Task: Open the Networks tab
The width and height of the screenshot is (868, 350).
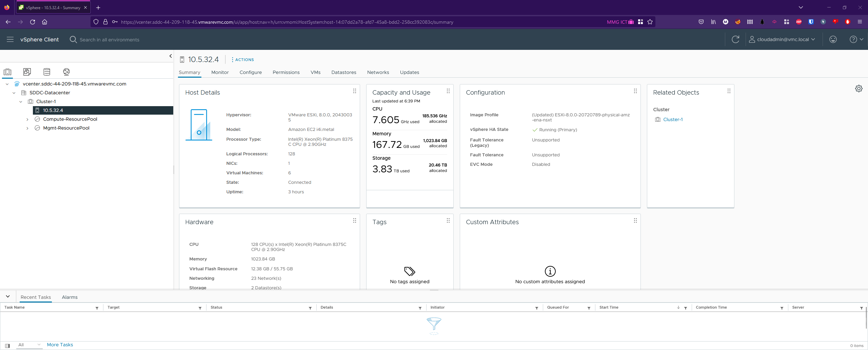Action: (378, 72)
